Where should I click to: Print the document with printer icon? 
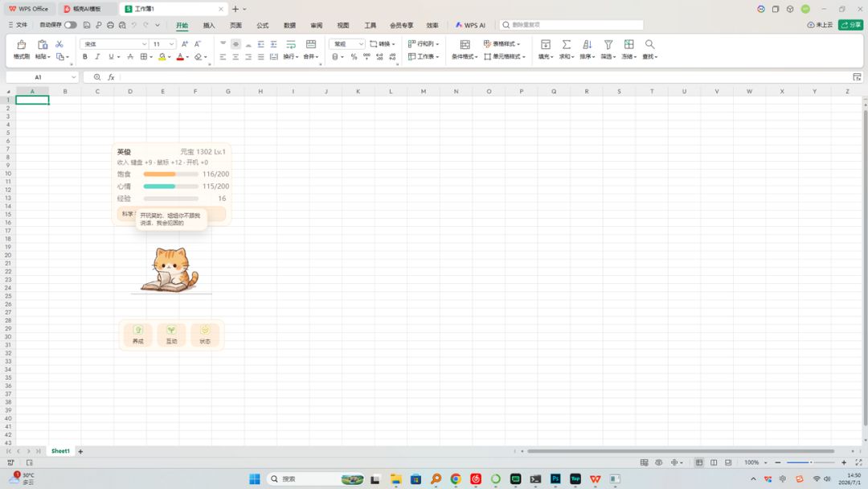[110, 25]
